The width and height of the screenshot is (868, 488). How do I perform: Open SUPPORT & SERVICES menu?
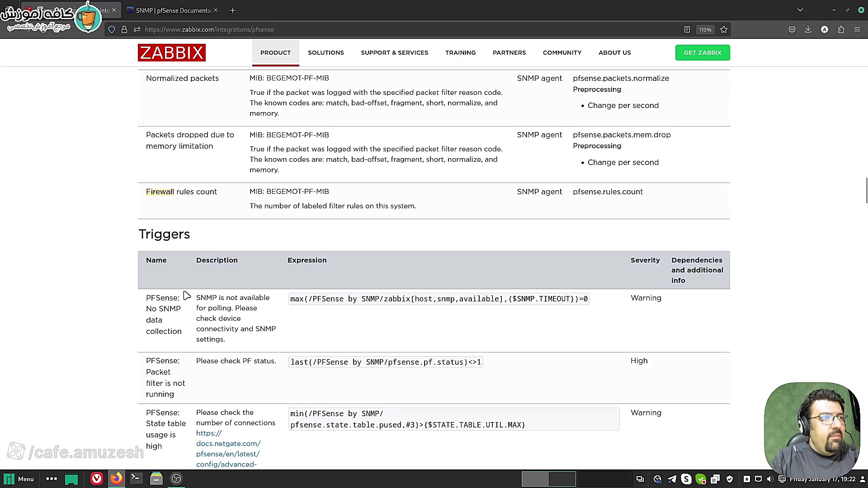(x=395, y=52)
